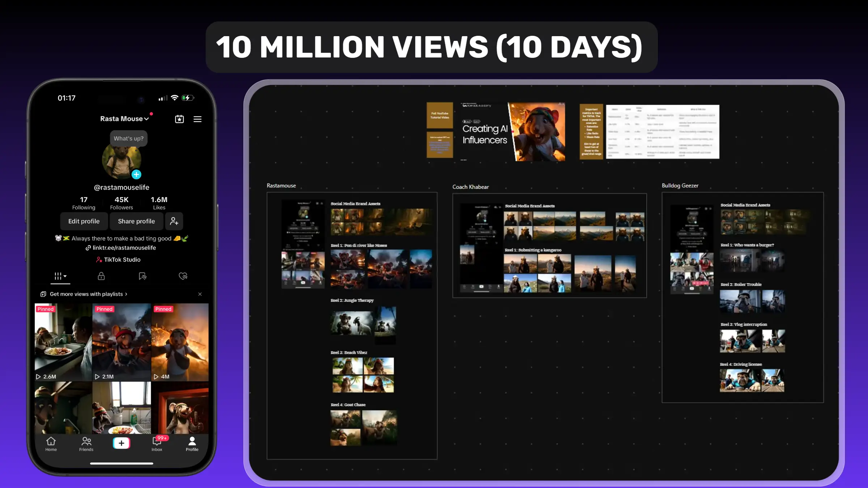Open the mouse at red door video

click(180, 408)
